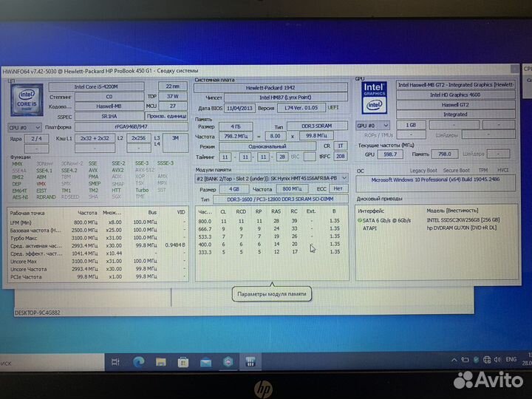This screenshot has height=399, width=532.
Task: Open the CPU #0 selector dropdown
Action: [24, 128]
